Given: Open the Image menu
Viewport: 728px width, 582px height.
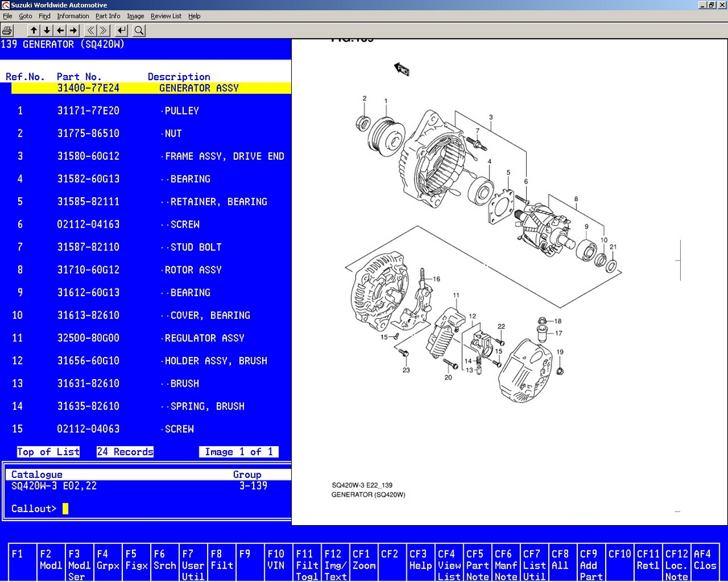Looking at the screenshot, I should click(x=136, y=16).
